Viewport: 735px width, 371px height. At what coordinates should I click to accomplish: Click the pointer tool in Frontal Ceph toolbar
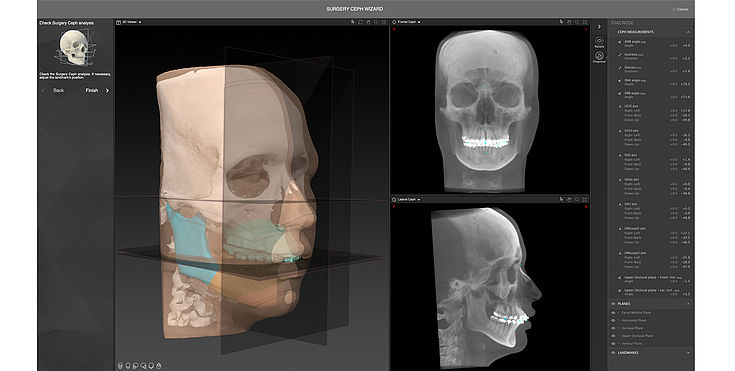point(561,22)
